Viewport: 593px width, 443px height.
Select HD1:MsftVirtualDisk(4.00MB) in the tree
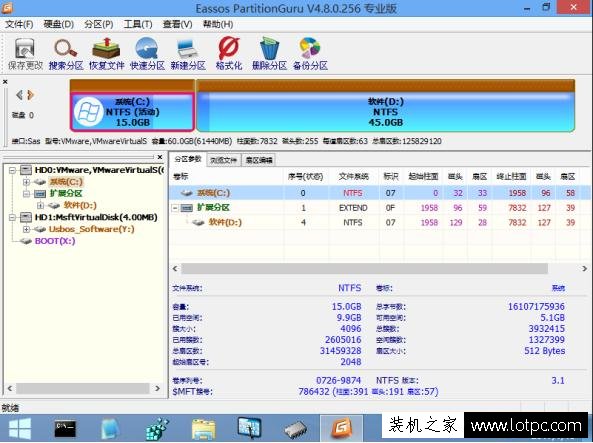[x=96, y=217]
